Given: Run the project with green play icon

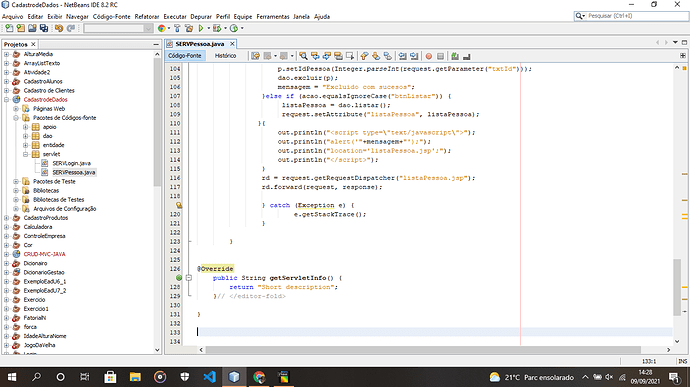Looking at the screenshot, I should [201, 28].
